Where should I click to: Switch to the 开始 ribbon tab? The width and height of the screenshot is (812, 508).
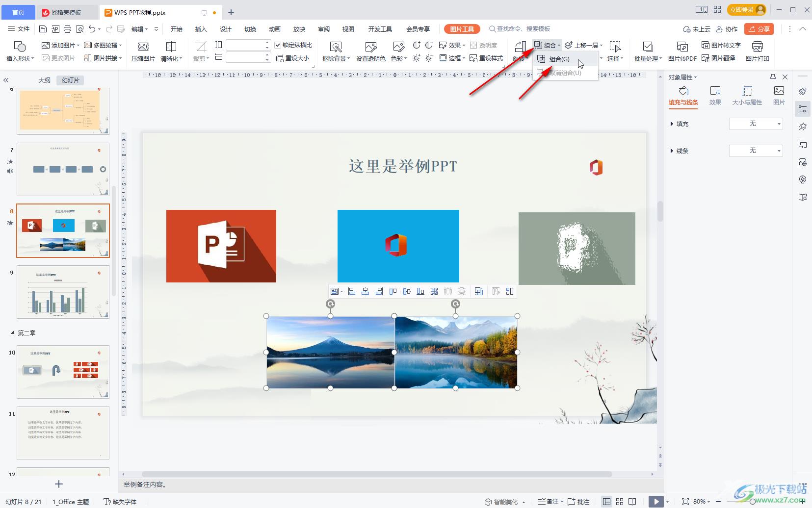177,29
